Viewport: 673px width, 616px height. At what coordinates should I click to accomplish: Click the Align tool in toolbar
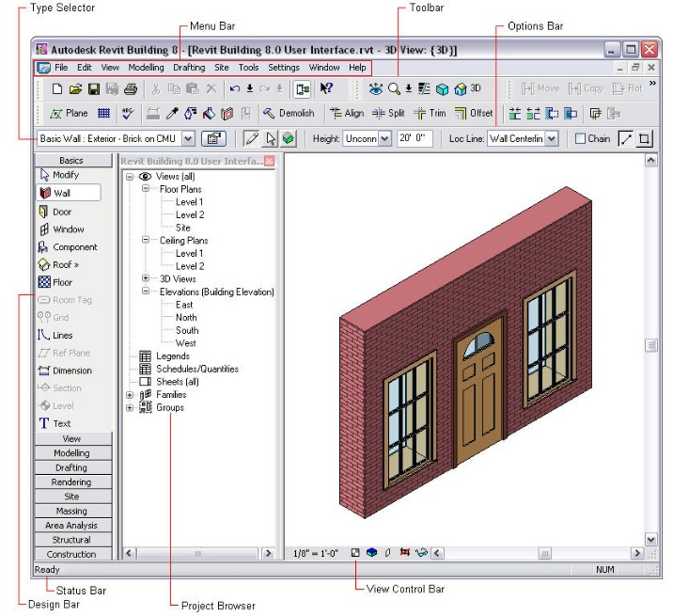point(346,113)
